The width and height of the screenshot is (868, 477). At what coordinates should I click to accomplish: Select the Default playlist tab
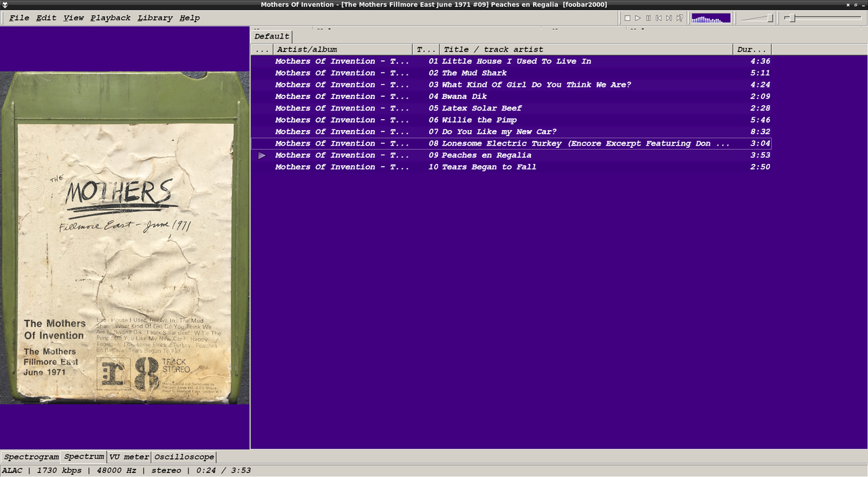click(272, 37)
